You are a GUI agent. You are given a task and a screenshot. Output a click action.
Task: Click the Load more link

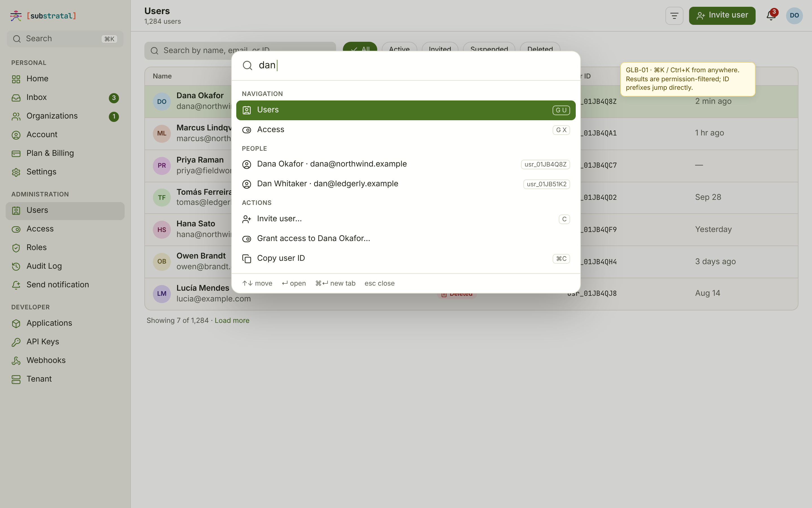pos(232,321)
